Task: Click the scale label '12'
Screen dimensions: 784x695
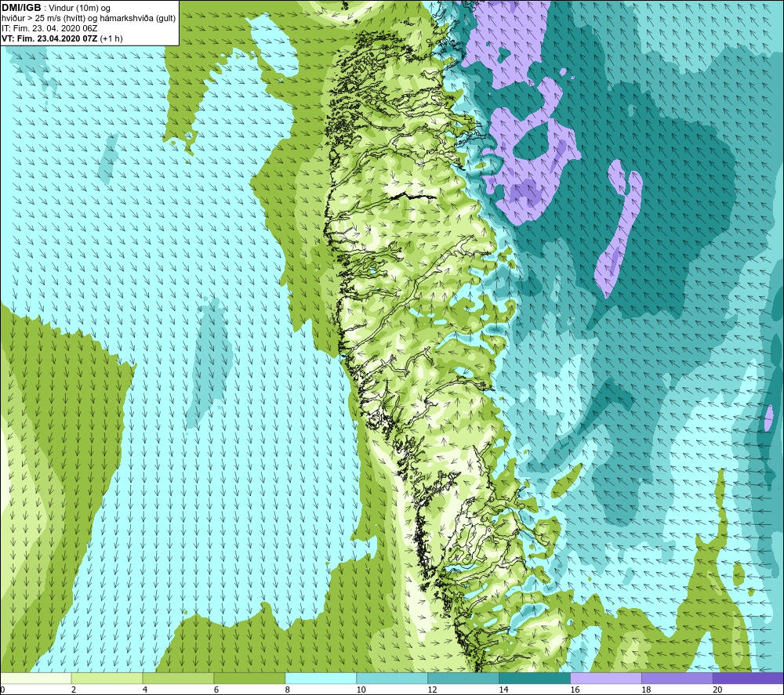Action: pos(433,690)
